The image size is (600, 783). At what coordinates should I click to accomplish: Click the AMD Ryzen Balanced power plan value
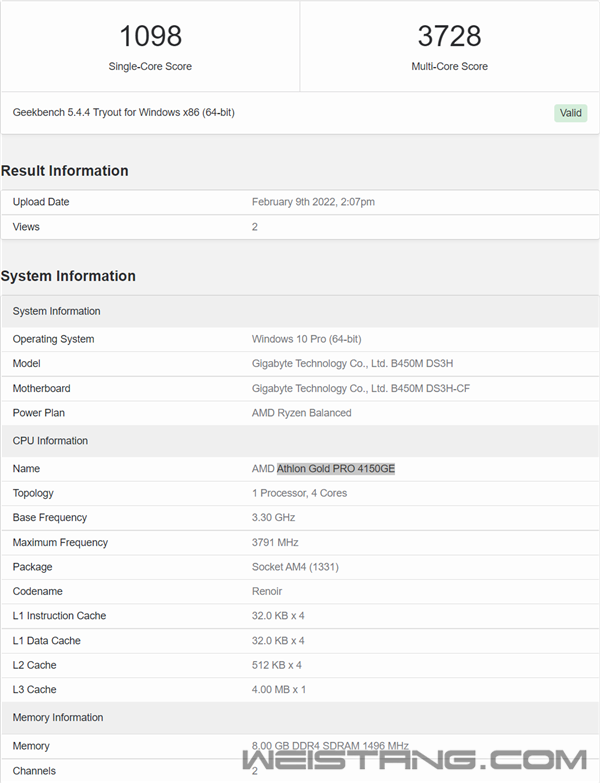pyautogui.click(x=301, y=413)
